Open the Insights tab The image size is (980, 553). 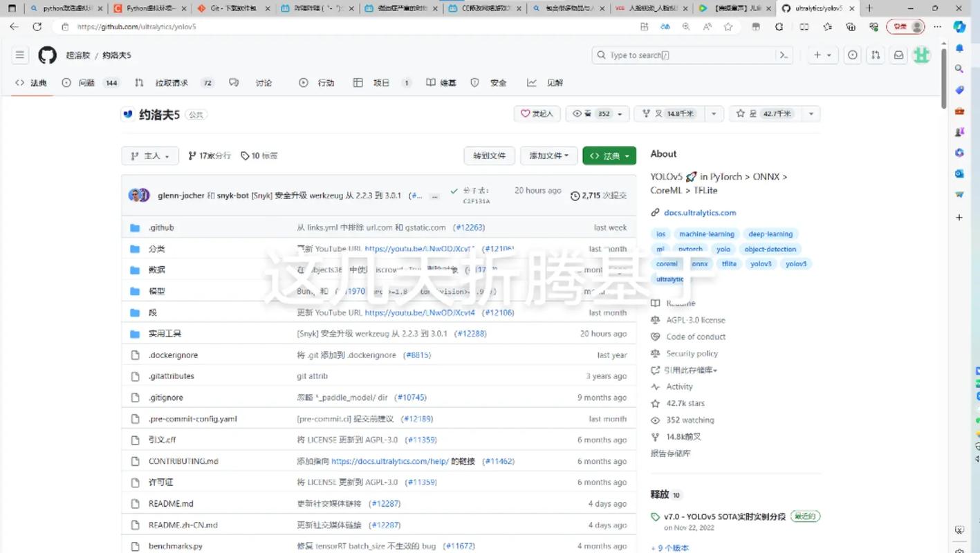tap(545, 83)
